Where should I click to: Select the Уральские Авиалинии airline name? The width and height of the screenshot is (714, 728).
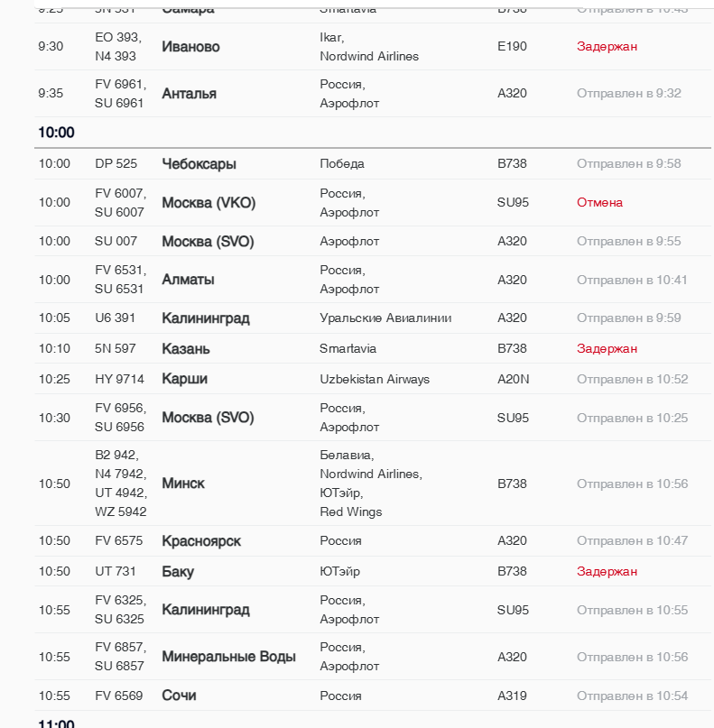385,318
